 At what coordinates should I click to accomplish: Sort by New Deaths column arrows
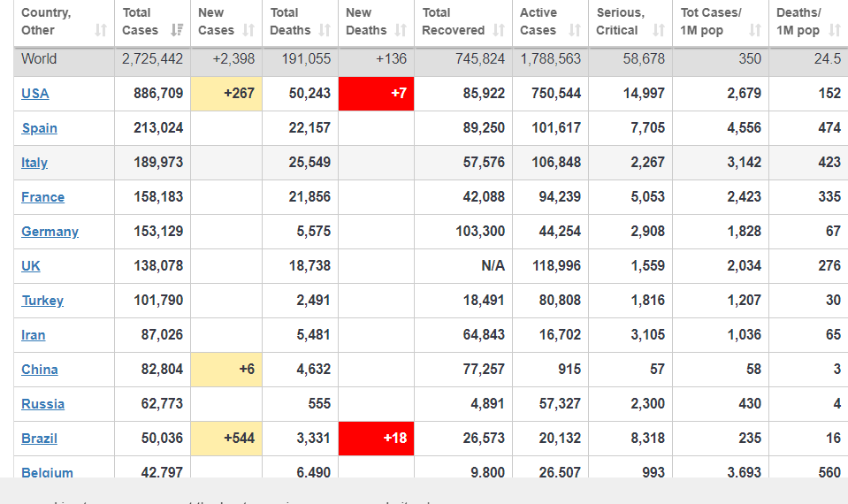coord(401,30)
